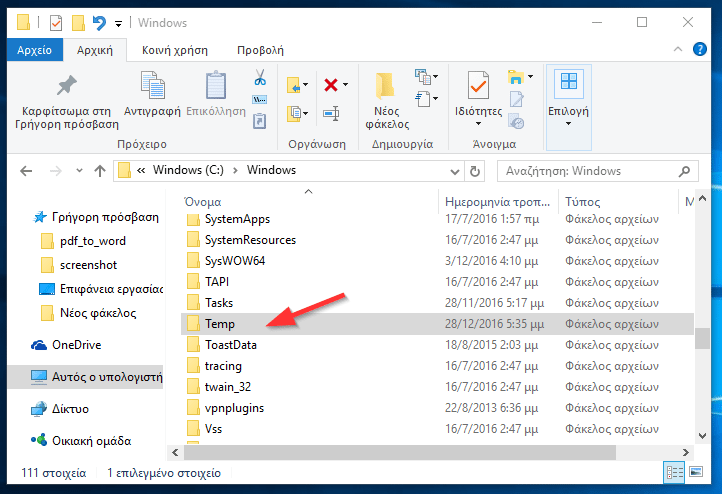The image size is (722, 494).
Task: Click the New item icon
Action: 423,77
